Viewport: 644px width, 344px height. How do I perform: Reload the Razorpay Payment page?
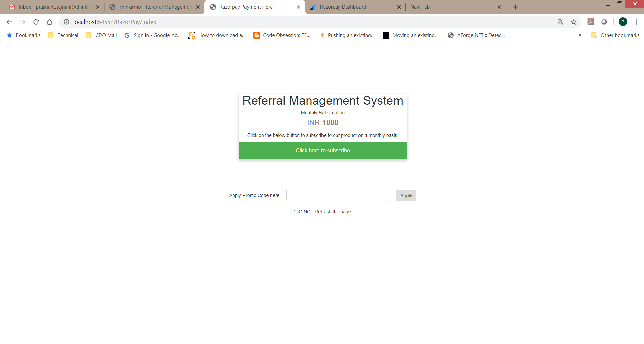pos(36,22)
